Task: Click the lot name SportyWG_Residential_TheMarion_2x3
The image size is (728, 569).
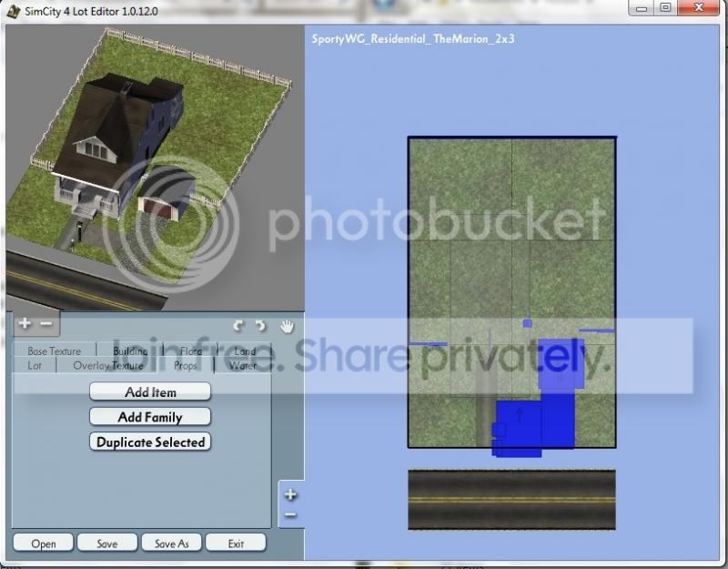Action: click(413, 38)
